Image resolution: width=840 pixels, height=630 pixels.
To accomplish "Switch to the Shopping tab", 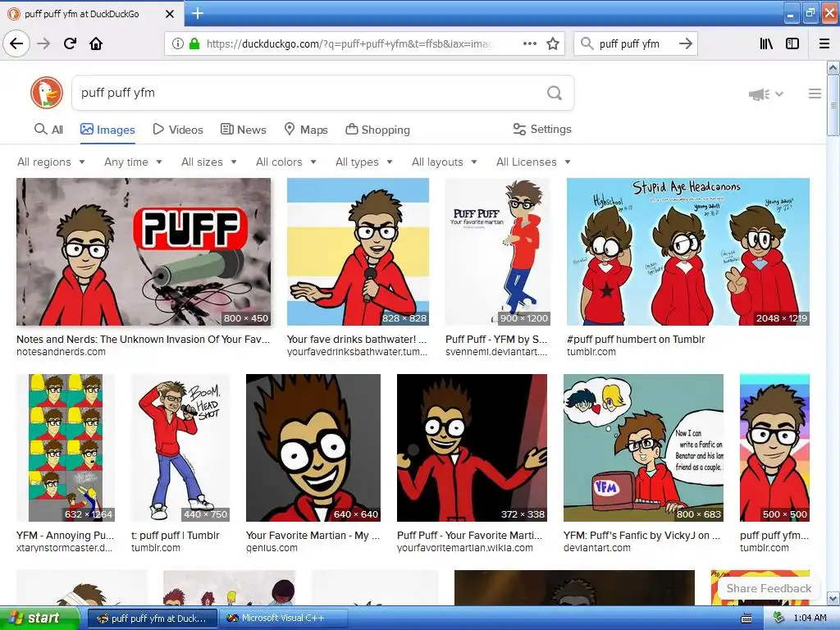I will tap(377, 130).
